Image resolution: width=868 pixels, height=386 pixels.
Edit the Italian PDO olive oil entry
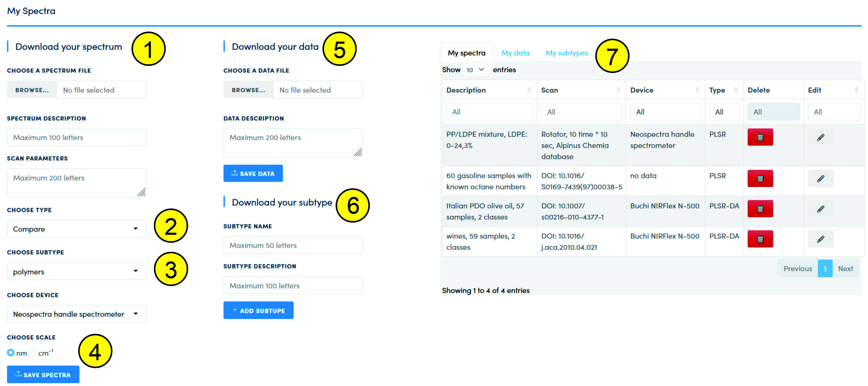(x=820, y=209)
